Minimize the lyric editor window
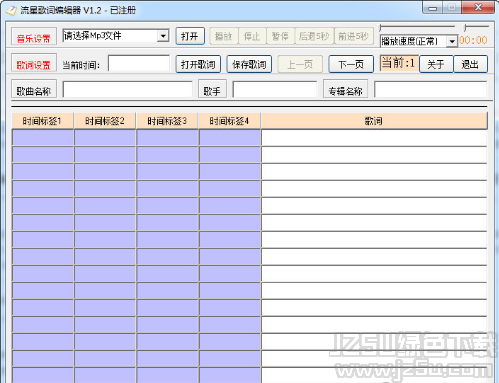The image size is (499, 383). coord(432,7)
